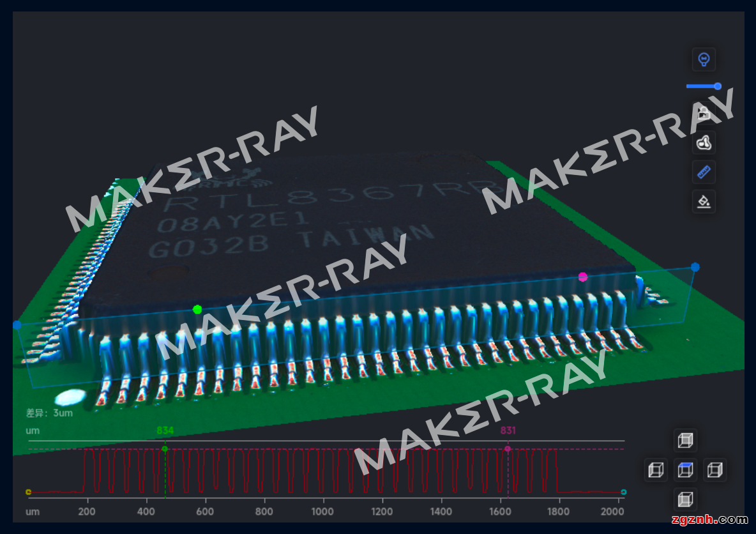The width and height of the screenshot is (756, 534).
Task: Click yellow start point of profile graph
Action: [x=28, y=492]
